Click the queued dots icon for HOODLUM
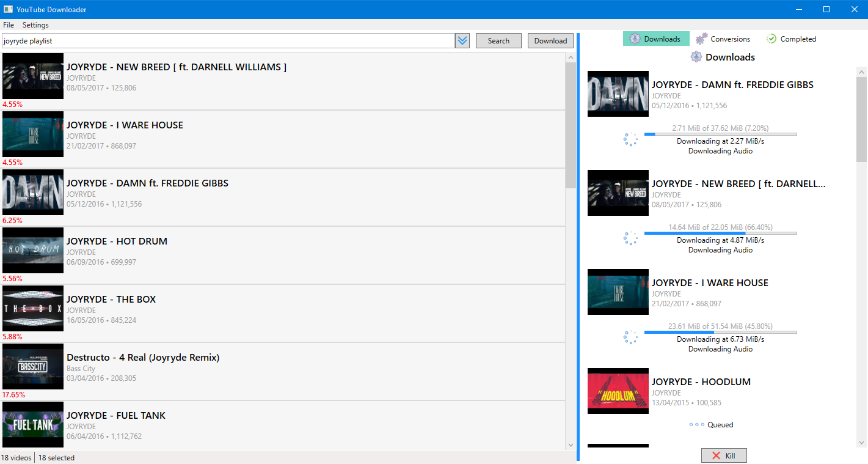Image resolution: width=868 pixels, height=464 pixels. [x=697, y=424]
